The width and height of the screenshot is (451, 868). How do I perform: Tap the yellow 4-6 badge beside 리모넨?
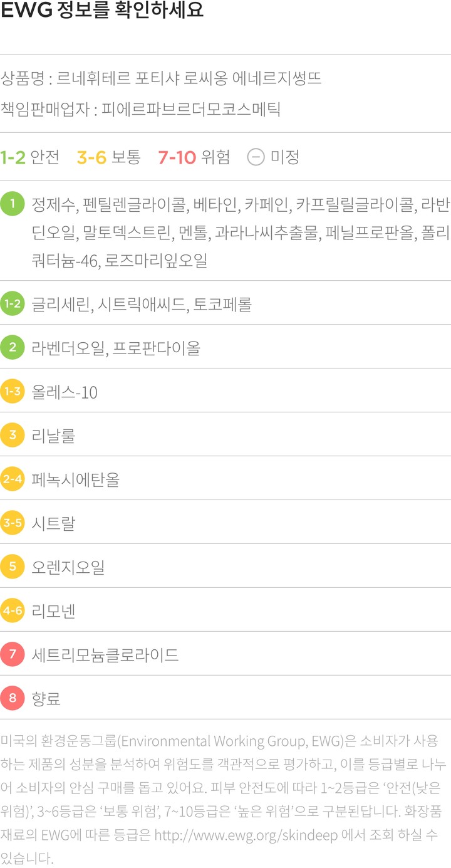point(13,610)
